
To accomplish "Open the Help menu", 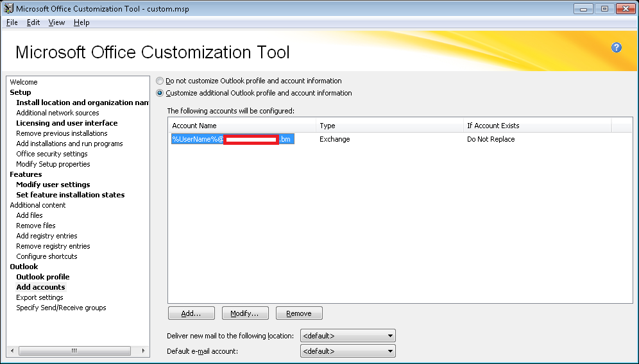I will tap(81, 22).
